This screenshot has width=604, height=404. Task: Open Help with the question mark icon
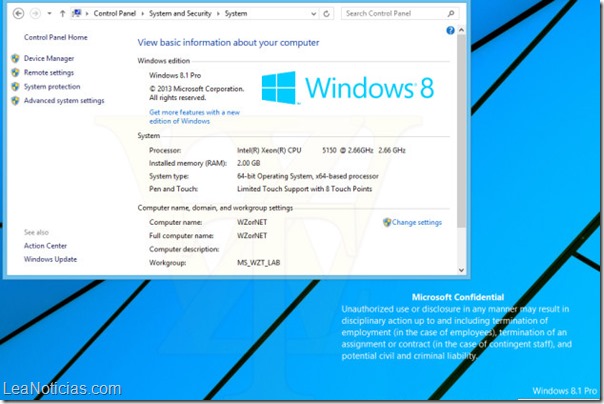tap(450, 30)
